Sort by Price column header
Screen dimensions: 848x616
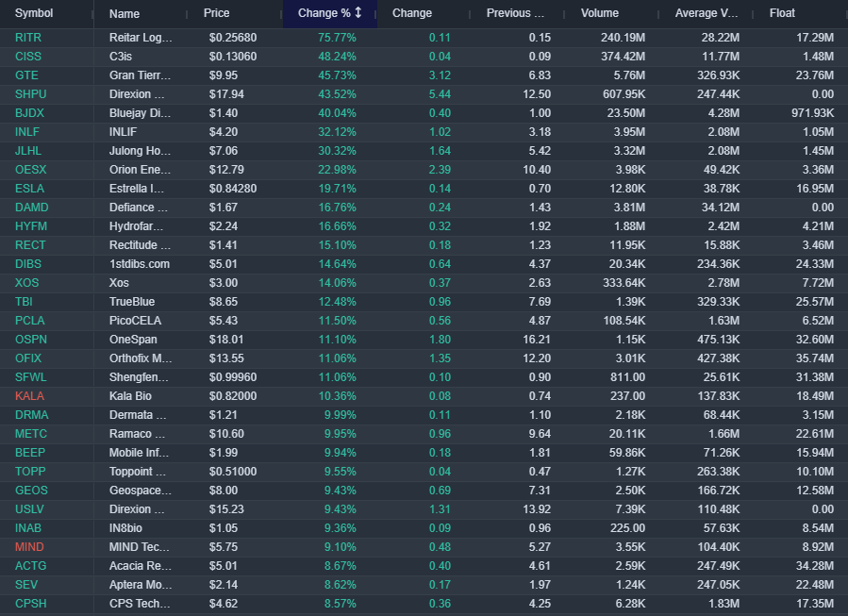pos(216,13)
